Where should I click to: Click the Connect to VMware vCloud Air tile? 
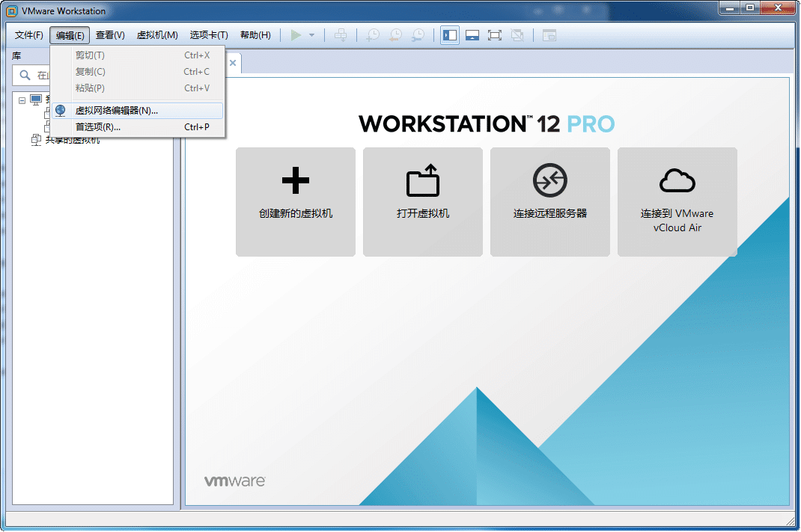677,201
